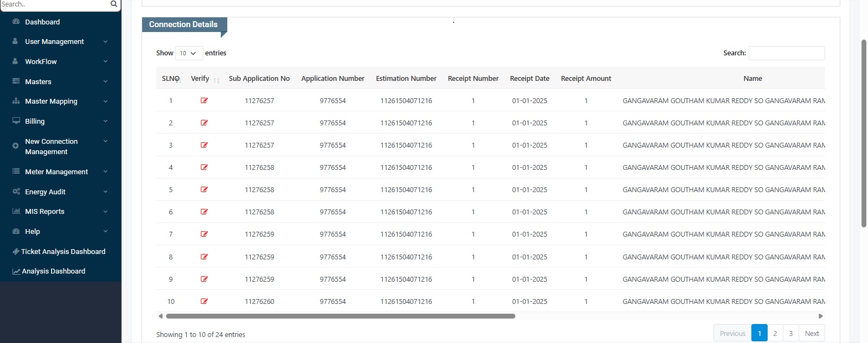Focus the table Search input field
868x343 pixels.
coord(787,53)
